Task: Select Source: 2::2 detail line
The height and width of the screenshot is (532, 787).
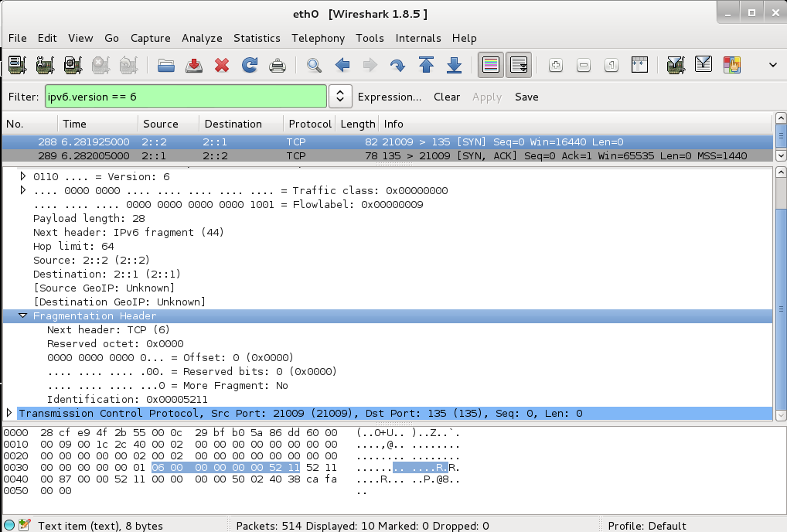Action: [x=91, y=260]
